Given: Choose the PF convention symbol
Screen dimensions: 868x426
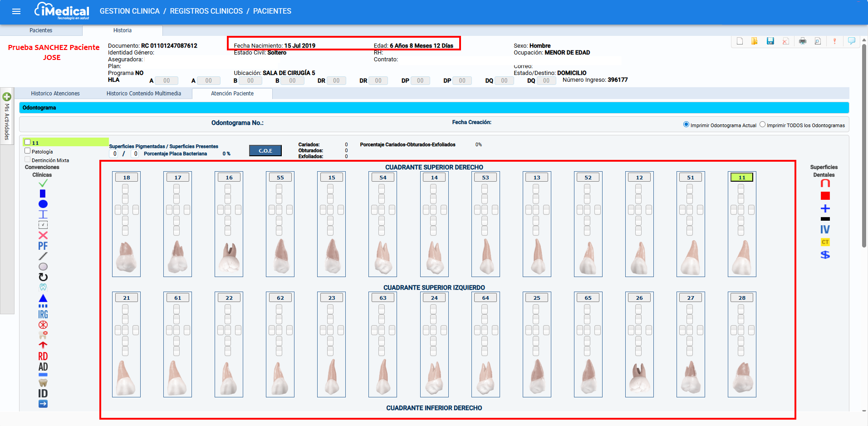Looking at the screenshot, I should tap(43, 246).
